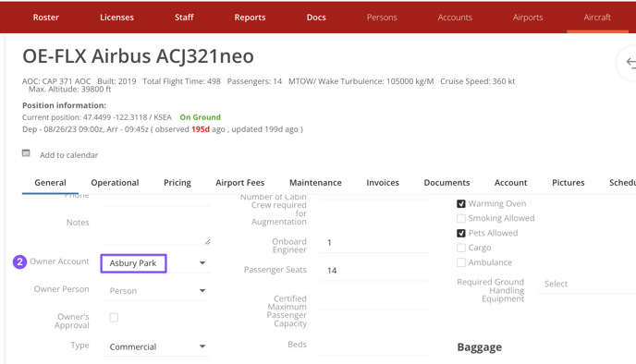Click the calendar icon beside Add to calendar
The height and width of the screenshot is (364, 636).
[x=26, y=153]
